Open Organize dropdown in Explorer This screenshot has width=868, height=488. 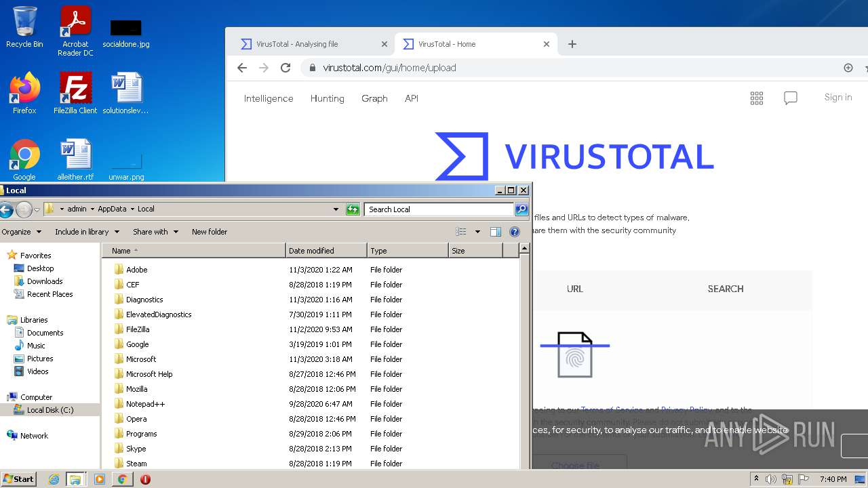[x=21, y=232]
